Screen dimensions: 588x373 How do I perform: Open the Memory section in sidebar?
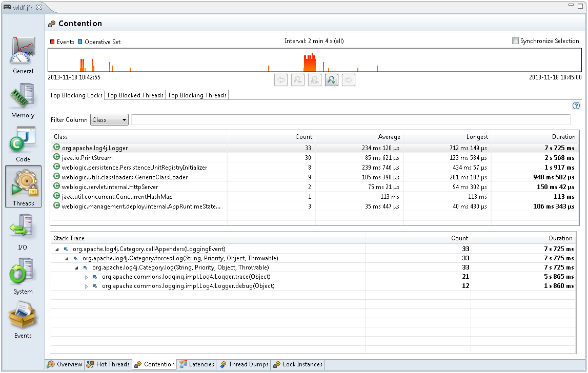23,100
